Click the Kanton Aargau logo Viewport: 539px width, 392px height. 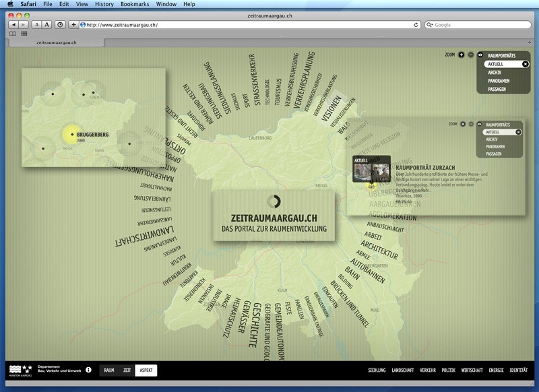[20, 370]
